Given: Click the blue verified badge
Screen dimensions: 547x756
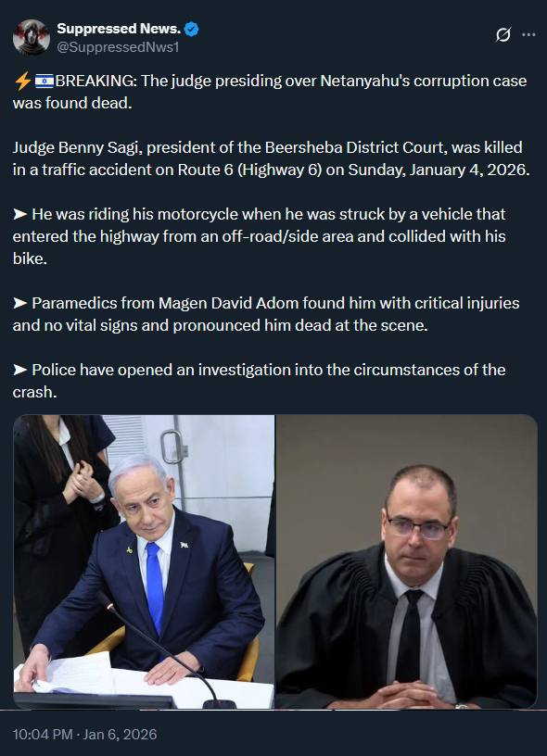Looking at the screenshot, I should coord(192,30).
